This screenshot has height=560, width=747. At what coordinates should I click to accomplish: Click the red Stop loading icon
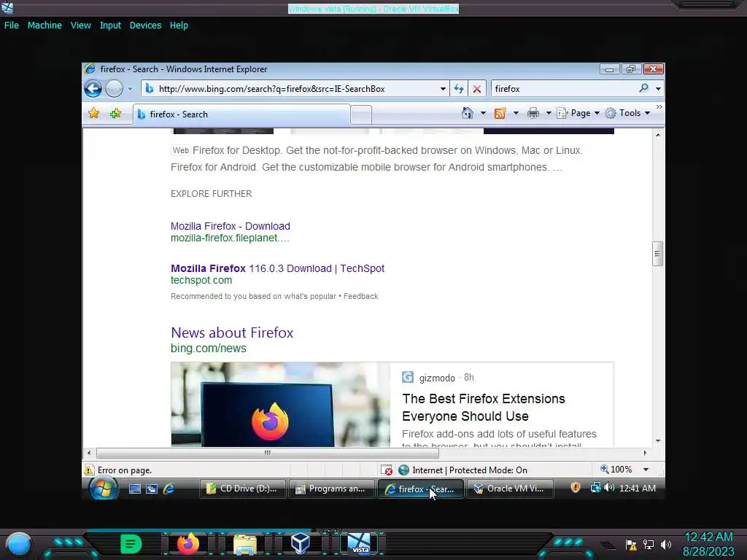pos(477,89)
